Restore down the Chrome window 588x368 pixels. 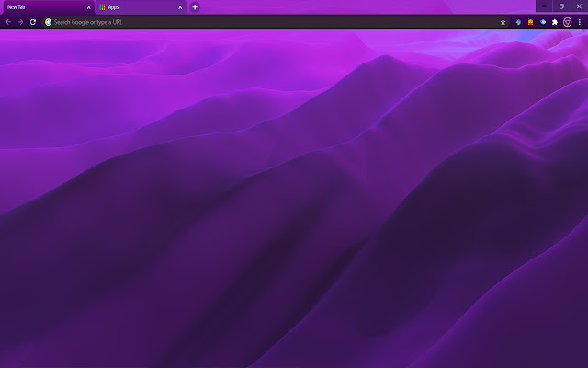coord(561,6)
